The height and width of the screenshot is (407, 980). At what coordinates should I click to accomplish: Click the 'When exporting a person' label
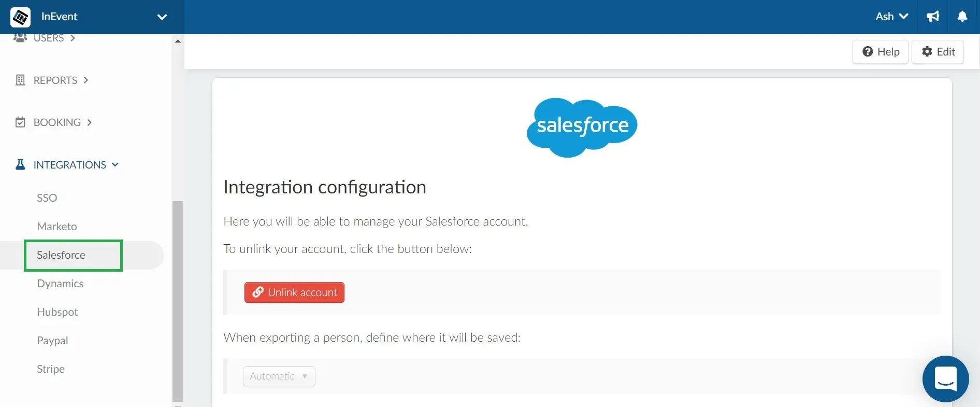pos(372,338)
